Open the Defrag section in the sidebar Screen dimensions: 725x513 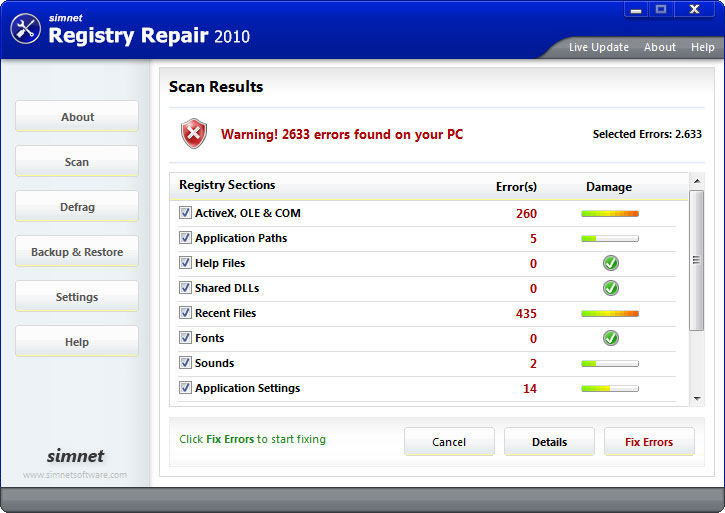77,206
